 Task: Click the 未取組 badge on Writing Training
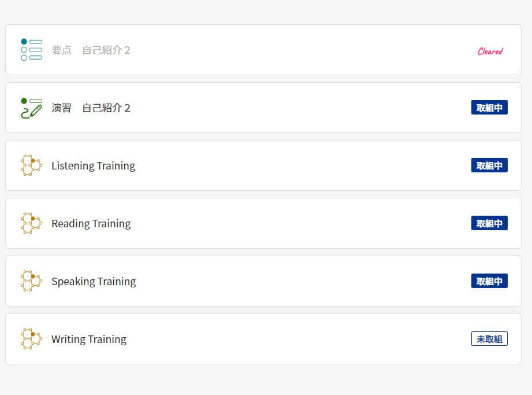point(489,339)
